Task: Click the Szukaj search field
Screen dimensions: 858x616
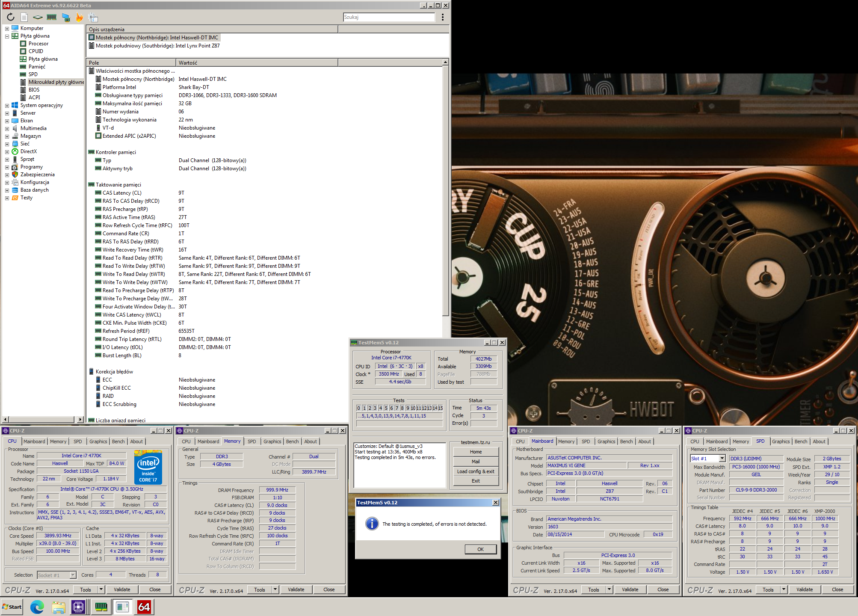Action: [388, 17]
